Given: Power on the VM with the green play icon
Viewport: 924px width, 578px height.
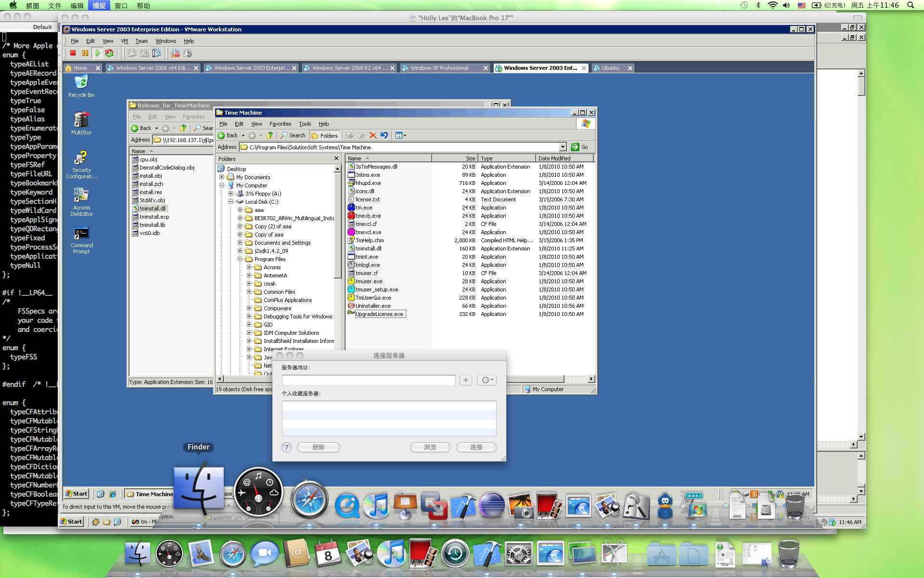Looking at the screenshot, I should click(98, 53).
